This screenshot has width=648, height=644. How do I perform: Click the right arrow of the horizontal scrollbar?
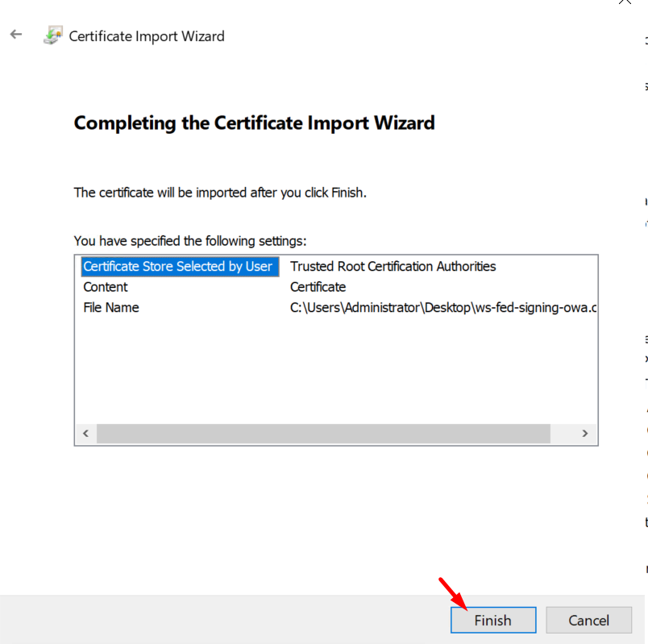[586, 434]
